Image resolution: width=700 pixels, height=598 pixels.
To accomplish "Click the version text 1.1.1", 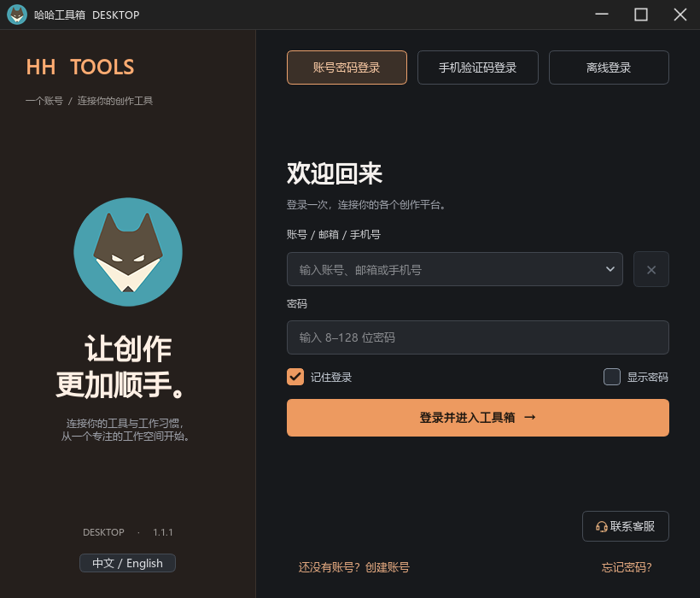I will 162,532.
